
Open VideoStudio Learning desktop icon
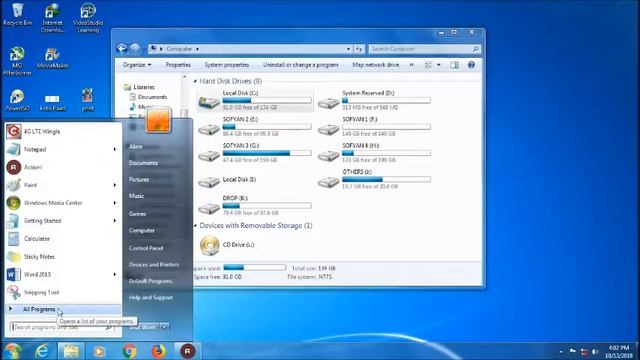(x=88, y=18)
